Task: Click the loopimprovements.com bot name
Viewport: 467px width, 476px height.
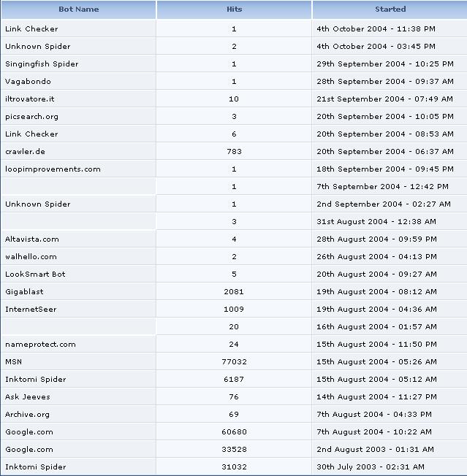Action: (x=53, y=169)
